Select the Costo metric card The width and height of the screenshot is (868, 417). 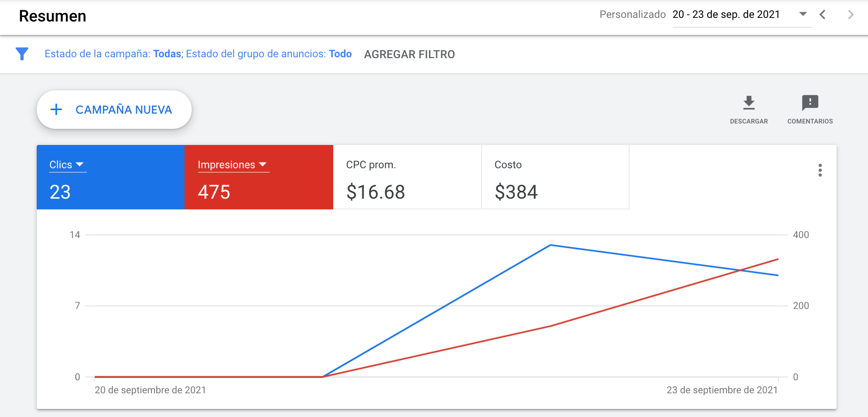pos(555,177)
